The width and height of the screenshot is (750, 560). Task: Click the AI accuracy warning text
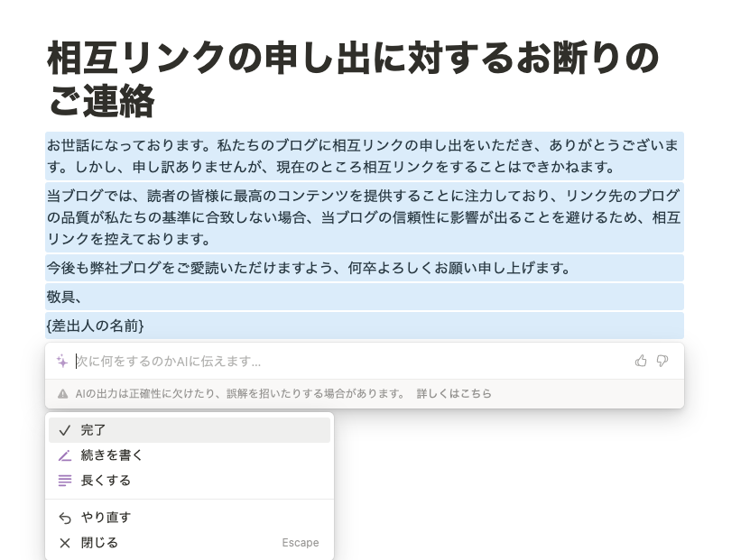[240, 394]
